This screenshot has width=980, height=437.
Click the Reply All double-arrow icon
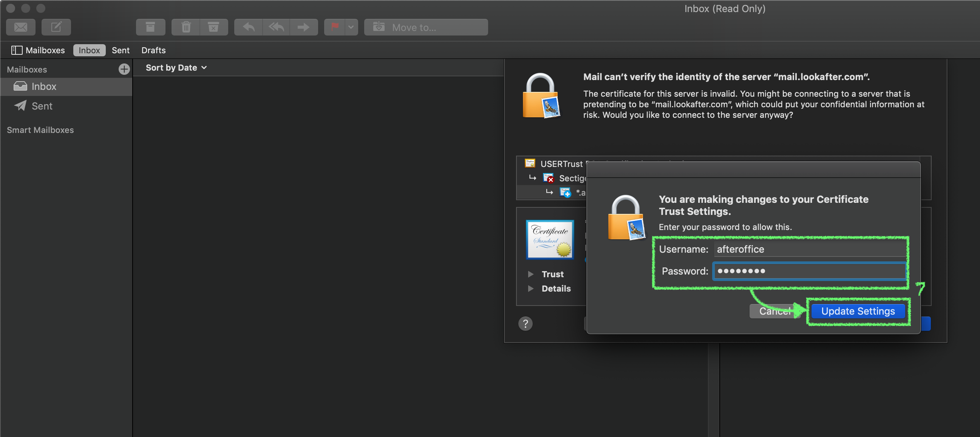click(x=276, y=27)
